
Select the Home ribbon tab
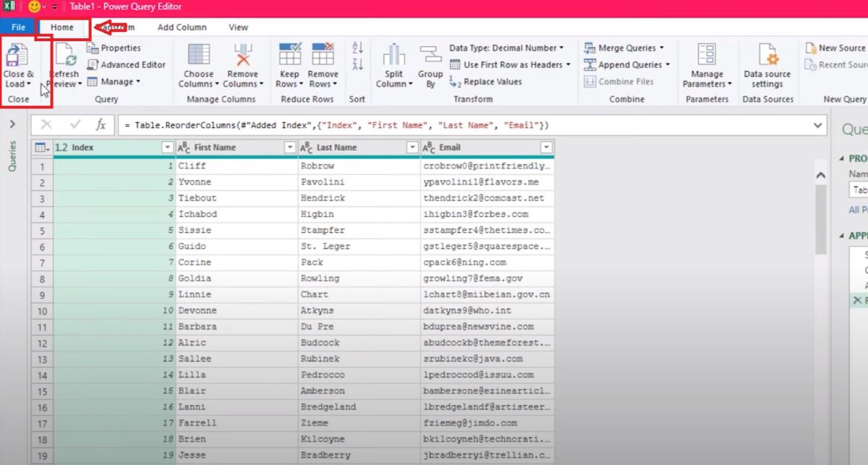click(62, 27)
